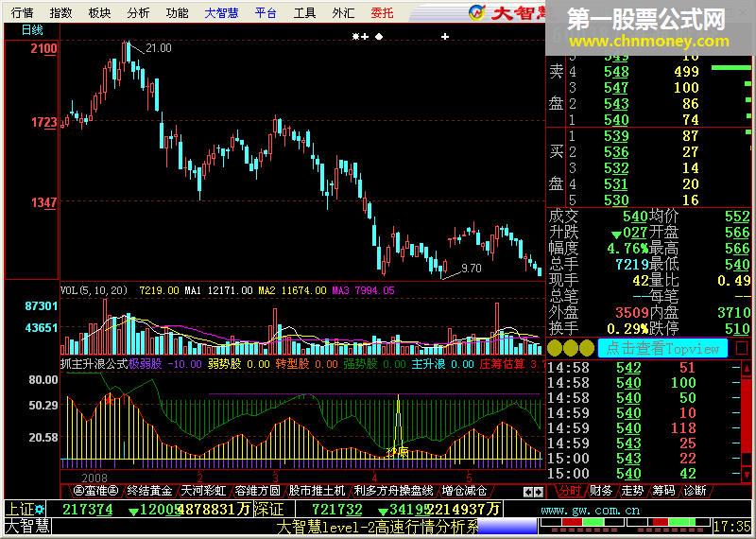
Task: Open the blue 大智慧 menu
Action: pyautogui.click(x=221, y=13)
